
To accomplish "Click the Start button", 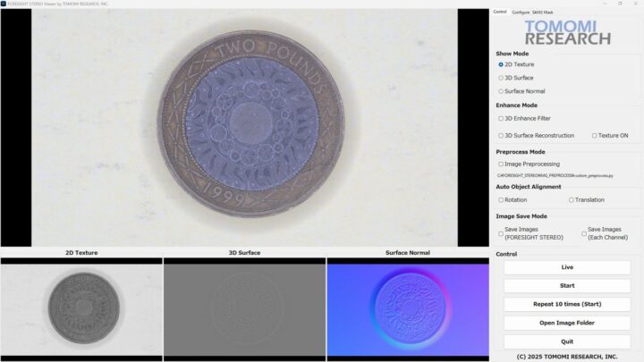I will pyautogui.click(x=567, y=286).
